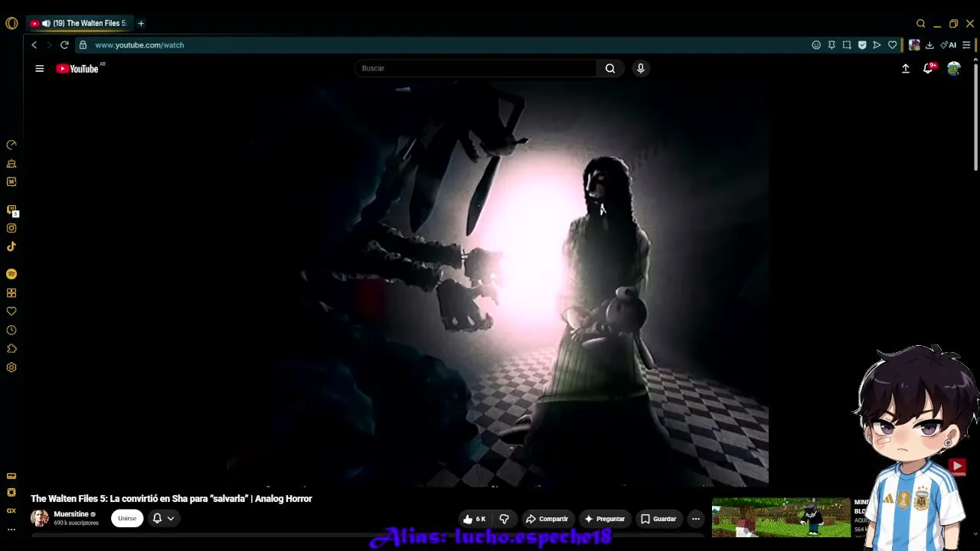Open sidebar settings gear

click(x=11, y=367)
